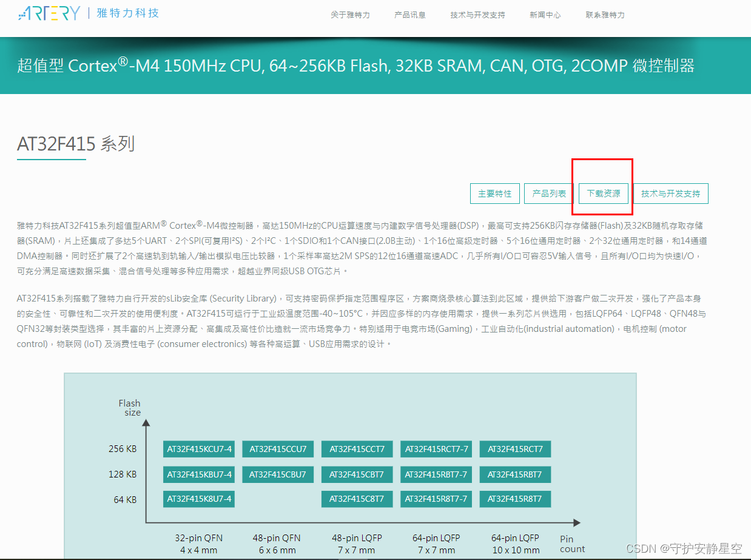Open the 产品讯息 menu
Viewport: 751px width, 560px height.
[410, 15]
